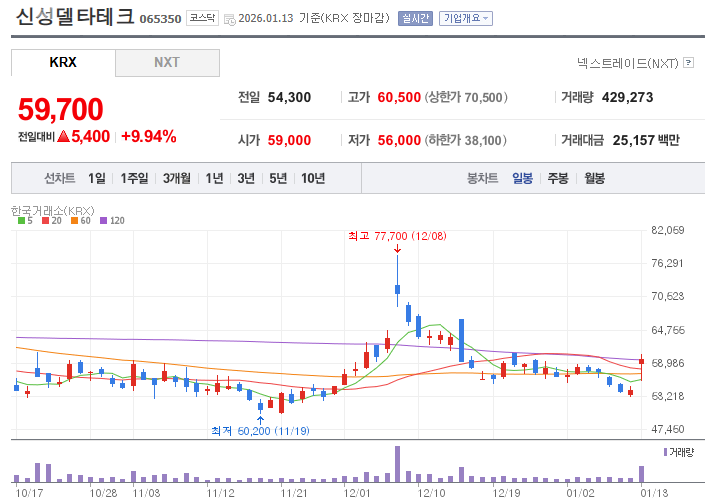705x501 pixels.
Task: Click the 01/13 date axis label
Action: 654,493
